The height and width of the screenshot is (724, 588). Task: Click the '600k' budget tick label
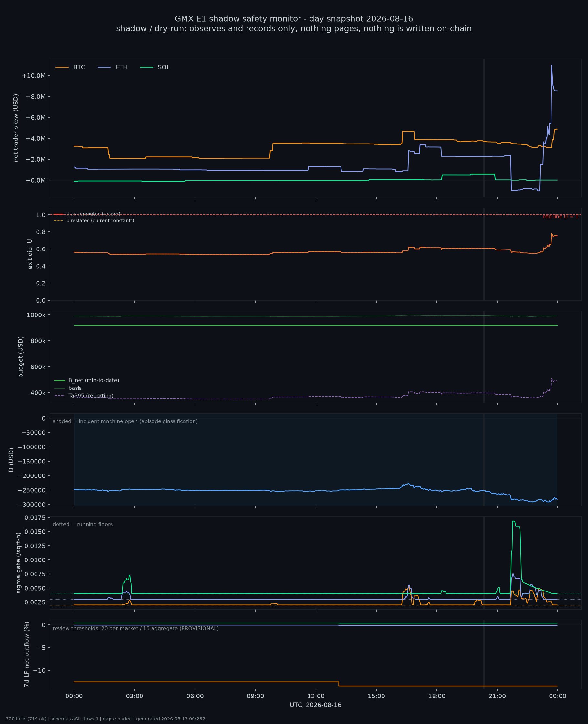click(x=38, y=367)
